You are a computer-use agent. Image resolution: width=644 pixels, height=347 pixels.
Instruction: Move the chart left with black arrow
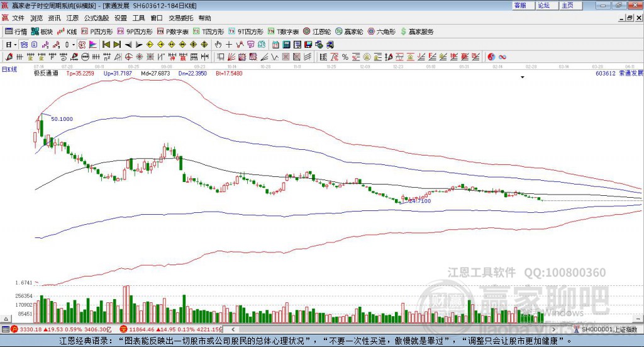tap(128, 45)
